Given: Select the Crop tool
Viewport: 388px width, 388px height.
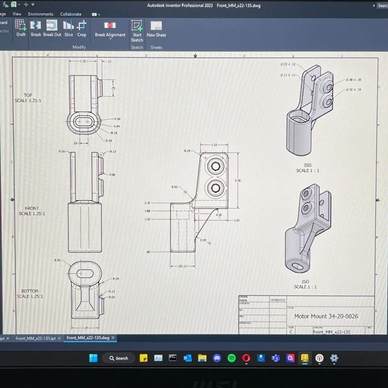Looking at the screenshot, I should click(x=82, y=28).
